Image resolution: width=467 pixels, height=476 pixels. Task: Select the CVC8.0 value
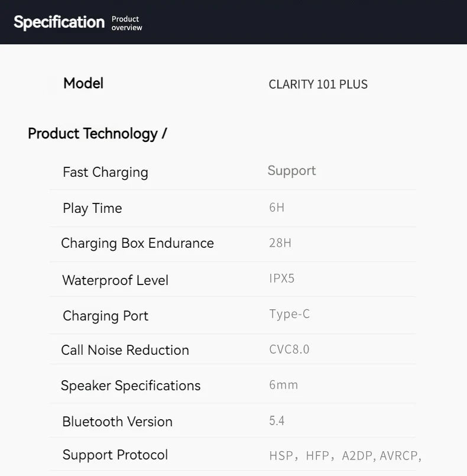[x=289, y=349]
